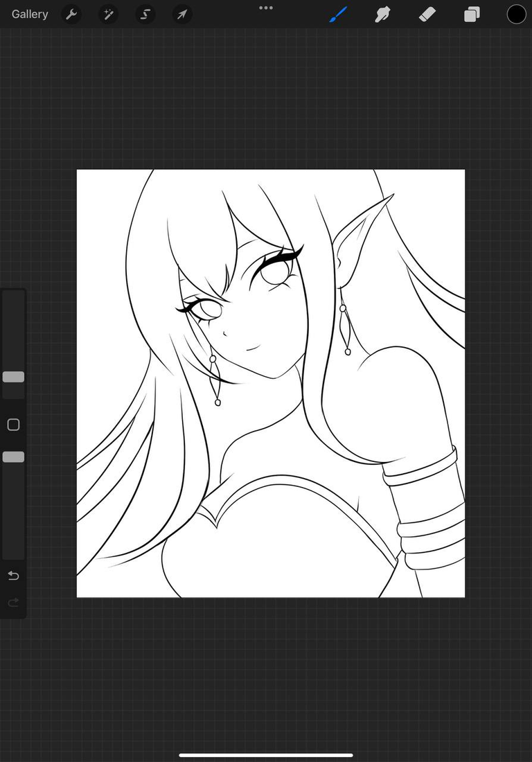
Task: Select the Smudge tool
Action: click(x=383, y=15)
